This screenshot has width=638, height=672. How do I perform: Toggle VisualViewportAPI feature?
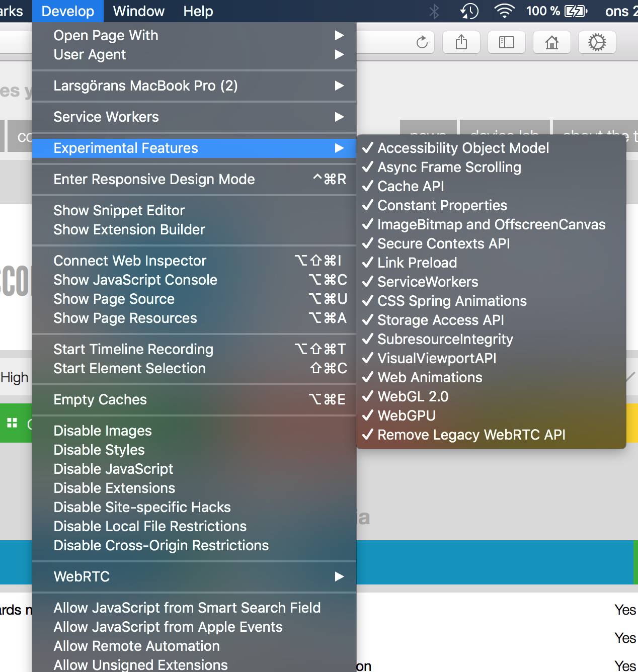pos(491,358)
